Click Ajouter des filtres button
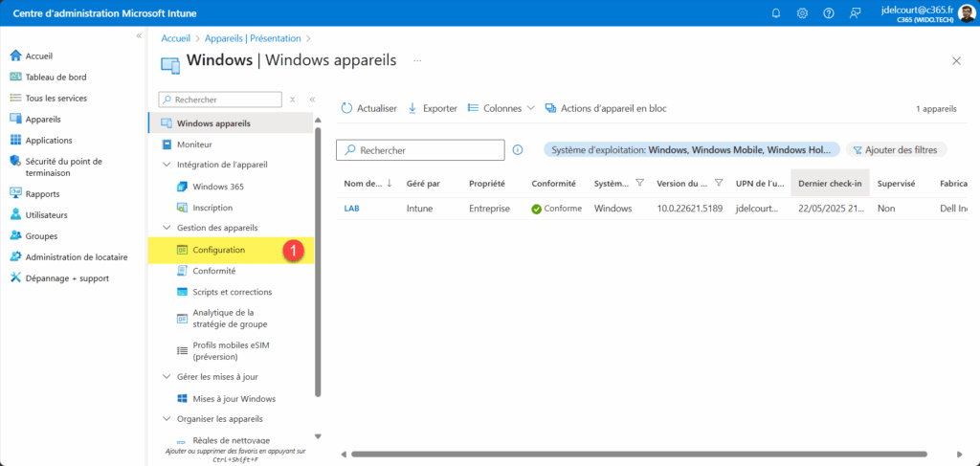Screen dimensions: 980x466 (897, 150)
